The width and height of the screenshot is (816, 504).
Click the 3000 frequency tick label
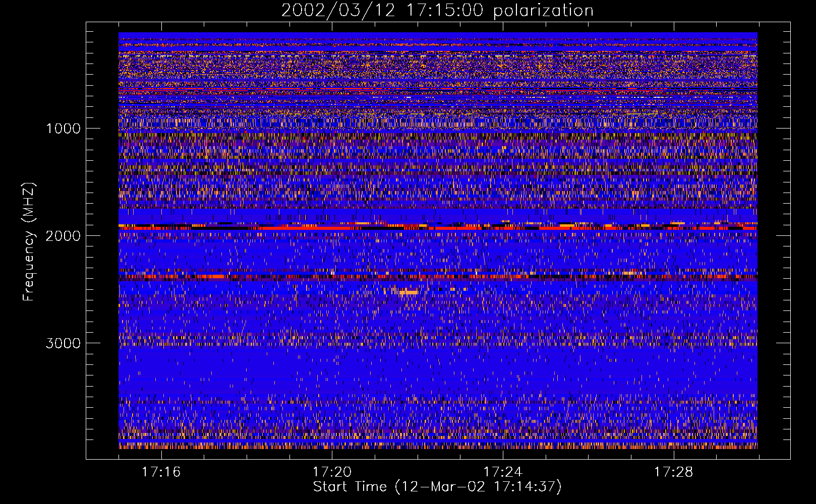(x=64, y=343)
